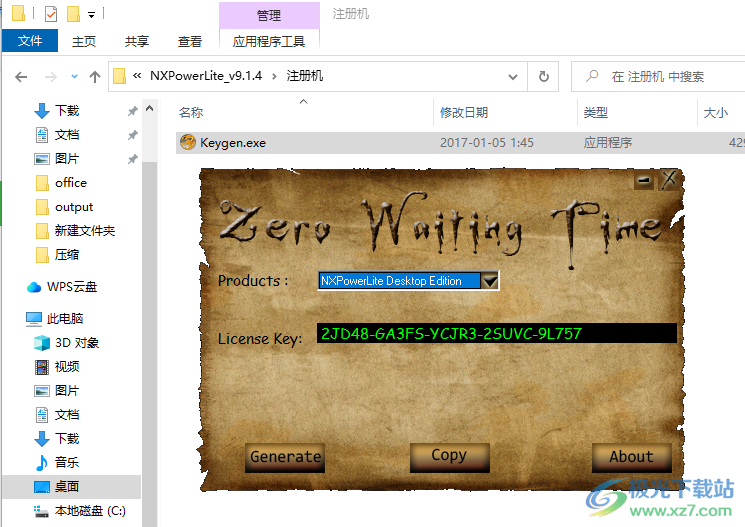Sort by 修改日期 column header
Screen dimensions: 745x527
click(464, 113)
